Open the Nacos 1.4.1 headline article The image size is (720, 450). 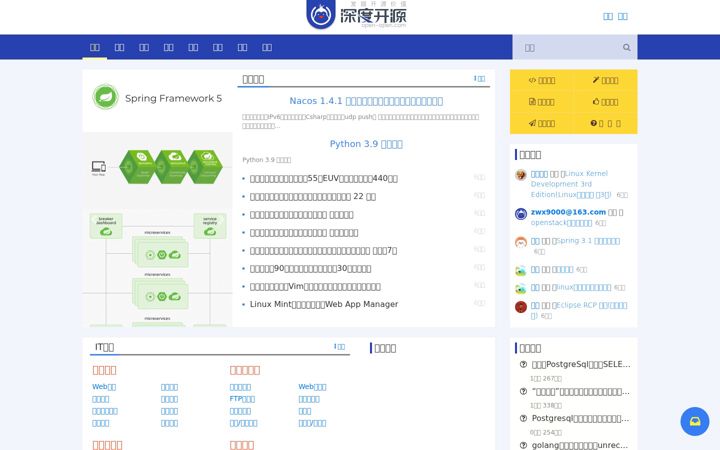366,101
